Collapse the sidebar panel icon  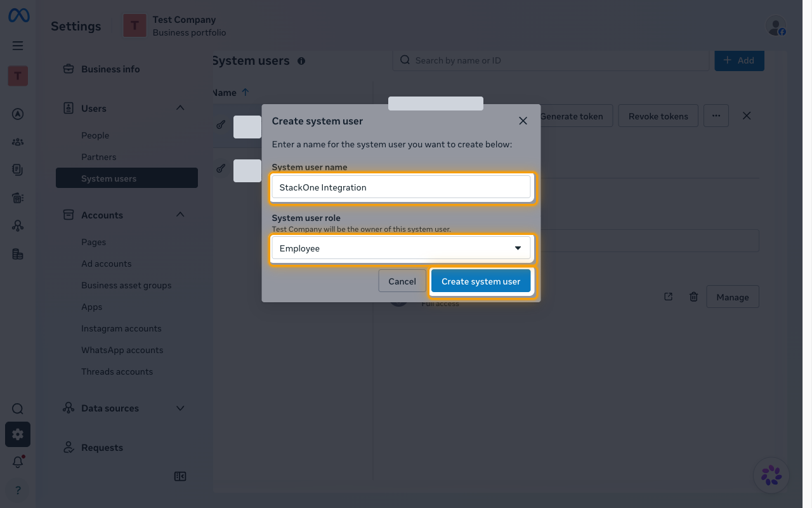pyautogui.click(x=180, y=476)
